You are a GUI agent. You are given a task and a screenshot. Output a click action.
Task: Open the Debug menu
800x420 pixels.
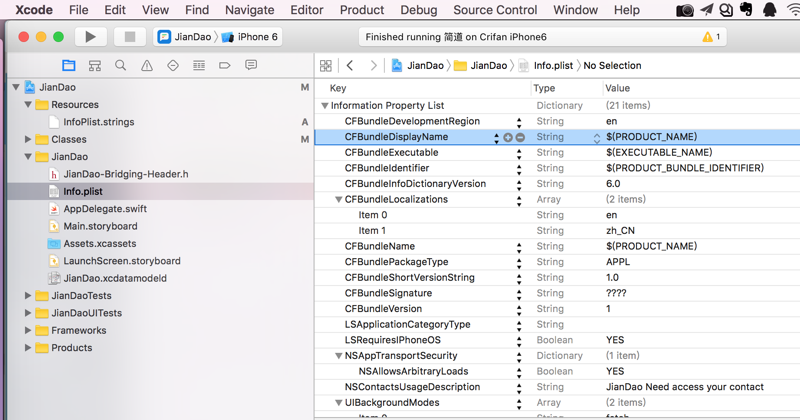[418, 10]
